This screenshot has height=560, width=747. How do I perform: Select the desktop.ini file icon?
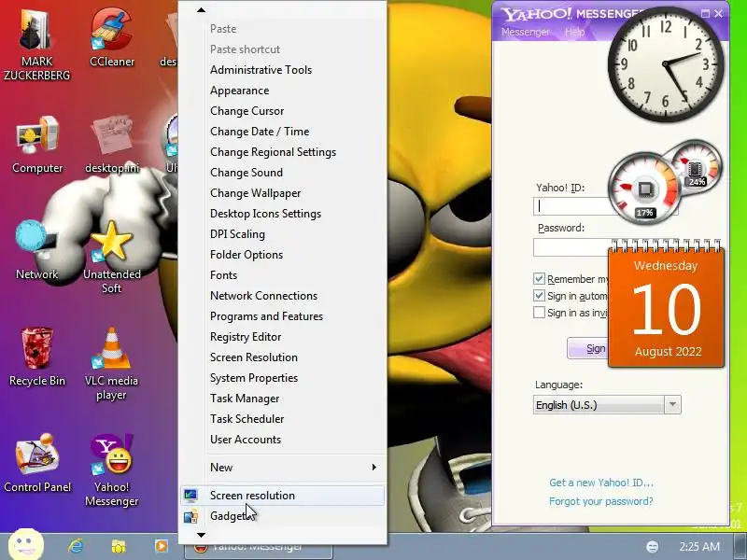[x=112, y=145]
